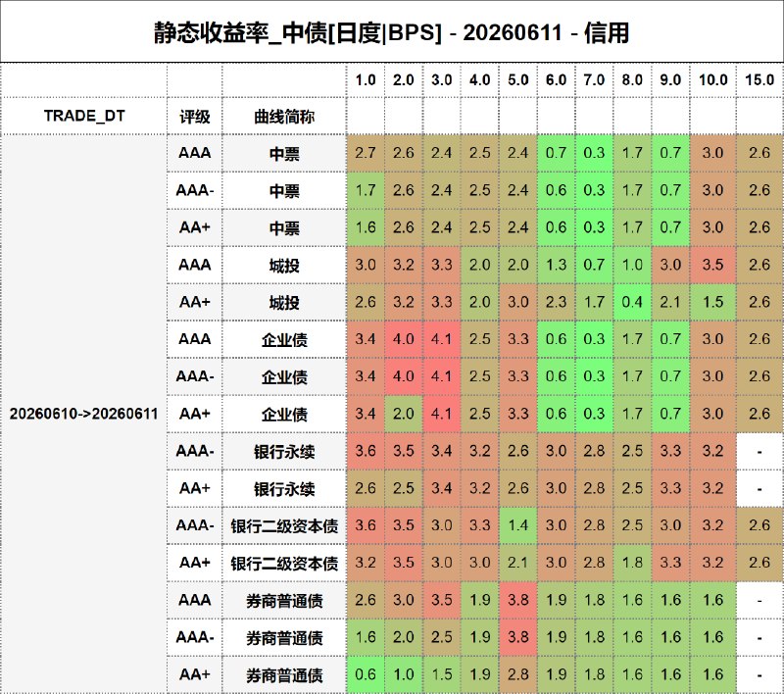This screenshot has width=784, height=694.
Task: Click 2.3 in the AA+ 城投 row
Action: tap(556, 302)
